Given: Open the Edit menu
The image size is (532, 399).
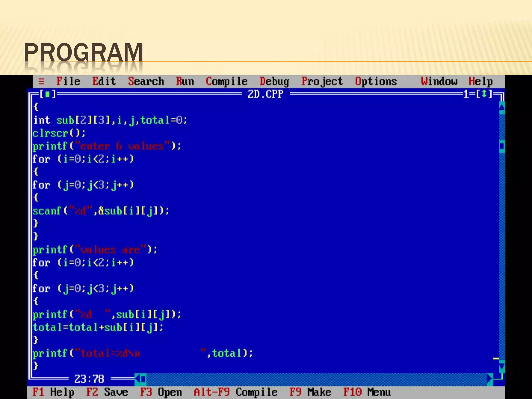Looking at the screenshot, I should coord(104,82).
